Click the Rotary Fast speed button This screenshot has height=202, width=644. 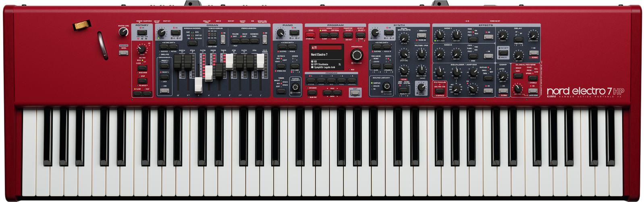point(147,94)
